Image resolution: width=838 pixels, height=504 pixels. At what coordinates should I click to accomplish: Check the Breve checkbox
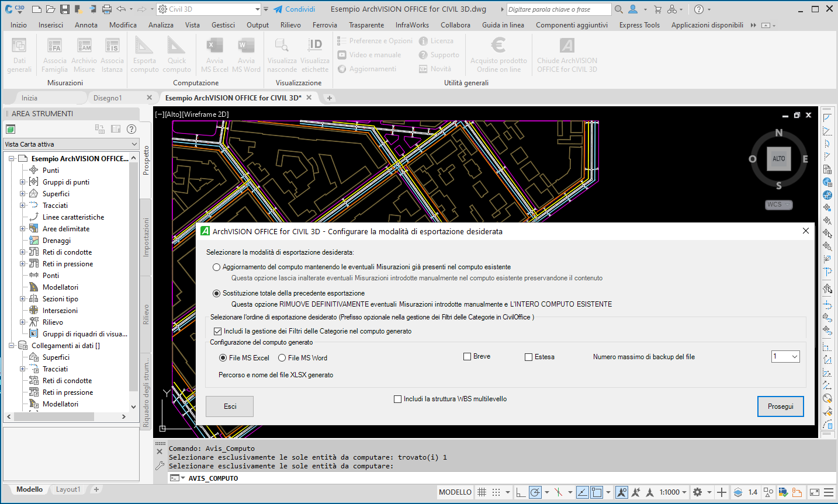pos(467,357)
